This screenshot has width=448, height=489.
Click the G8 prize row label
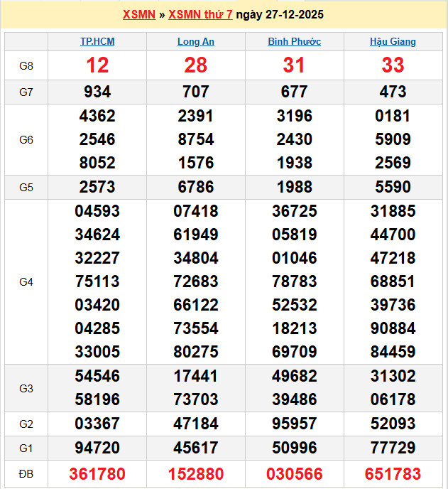click(x=26, y=66)
